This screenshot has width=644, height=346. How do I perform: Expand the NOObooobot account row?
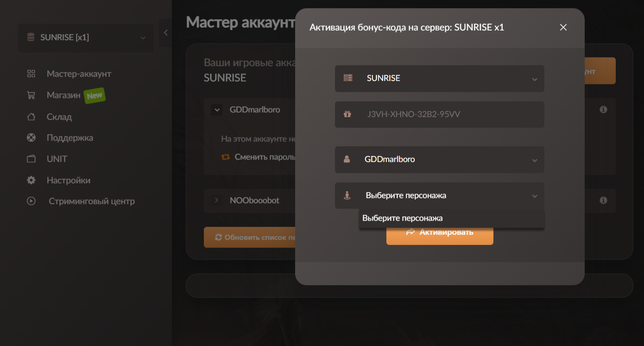point(216,201)
